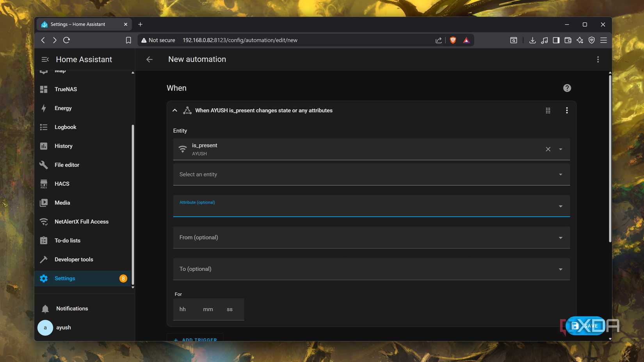The height and width of the screenshot is (362, 644).
Task: Click the help question mark next to When
Action: (567, 88)
